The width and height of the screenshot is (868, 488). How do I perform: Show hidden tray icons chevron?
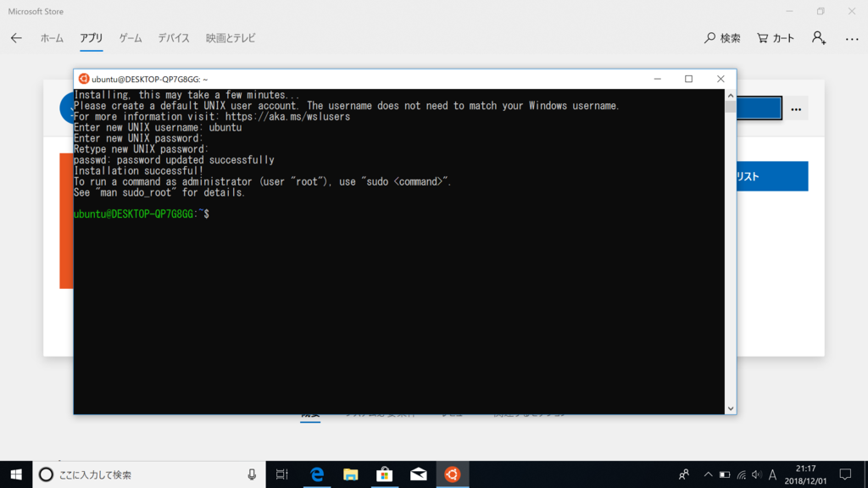(708, 474)
